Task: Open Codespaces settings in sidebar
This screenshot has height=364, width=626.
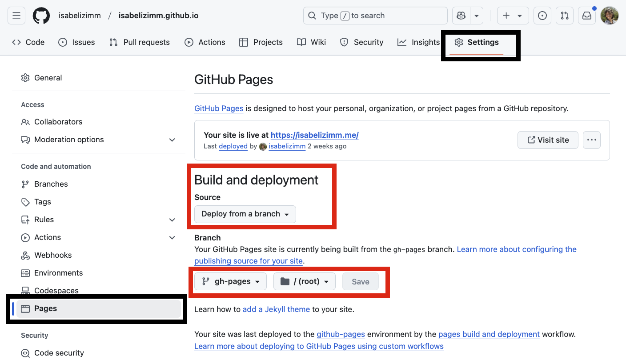Action: (98, 291)
